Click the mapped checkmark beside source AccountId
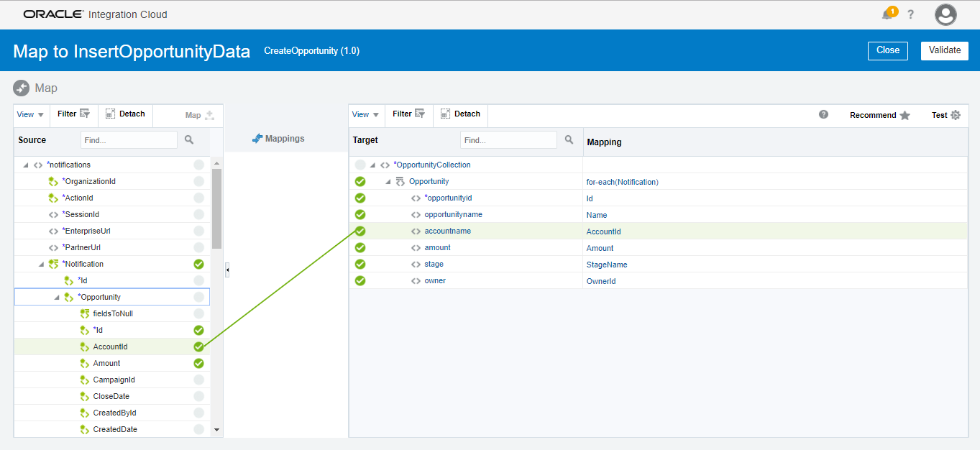 click(198, 346)
